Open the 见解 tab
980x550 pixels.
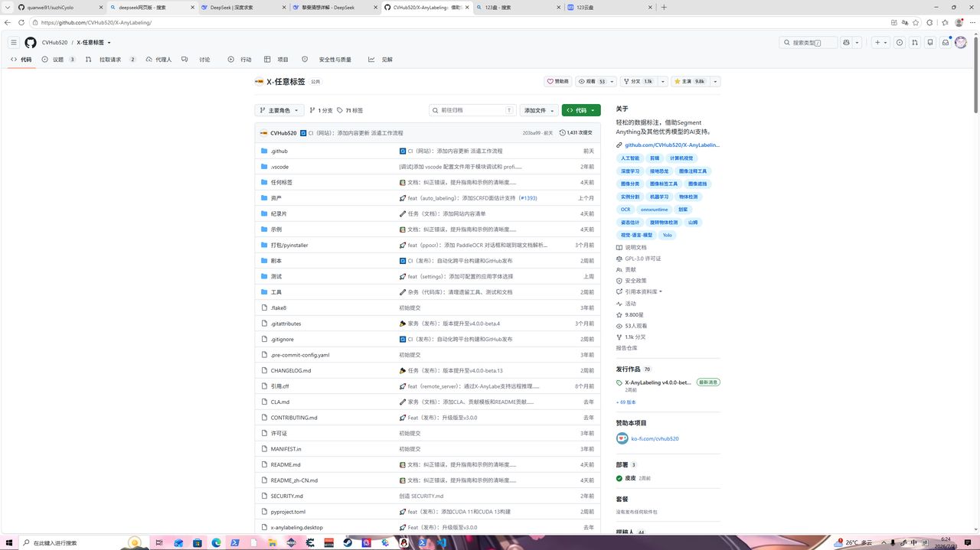pos(381,59)
